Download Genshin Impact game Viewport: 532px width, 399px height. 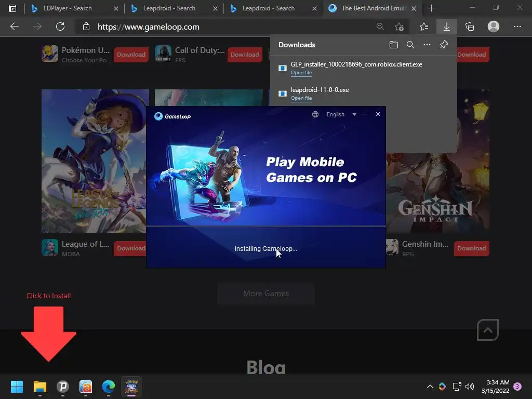[472, 248]
